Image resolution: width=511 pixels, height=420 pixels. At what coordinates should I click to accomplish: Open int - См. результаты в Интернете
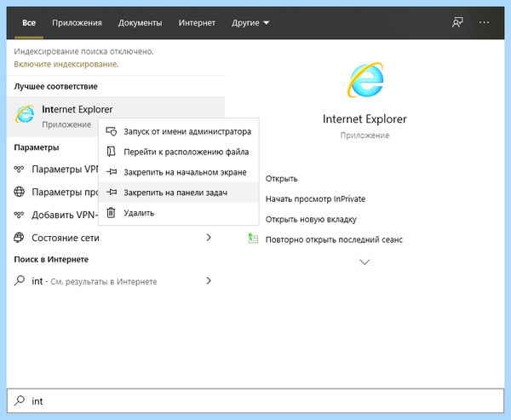tap(116, 280)
